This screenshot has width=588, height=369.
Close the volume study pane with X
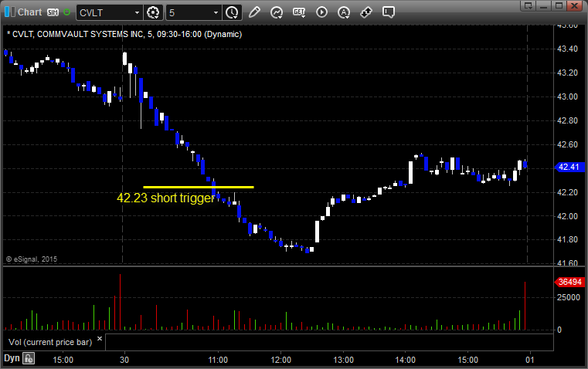(x=100, y=339)
